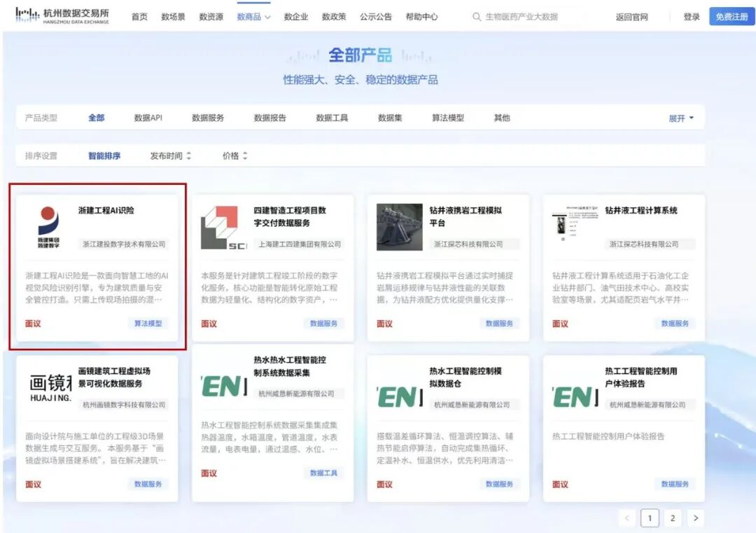Click the 算法模型 tag on 浙建工程AI识险 card

(148, 323)
